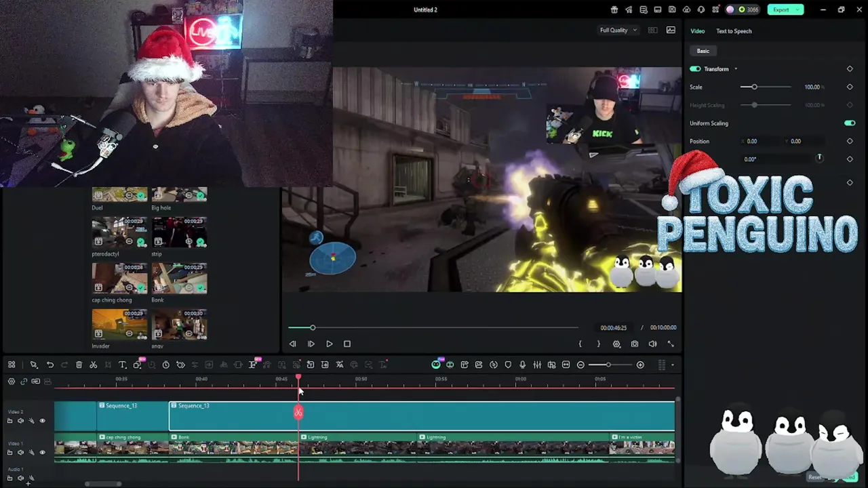Take a snapshot with the camera icon

pos(635,344)
